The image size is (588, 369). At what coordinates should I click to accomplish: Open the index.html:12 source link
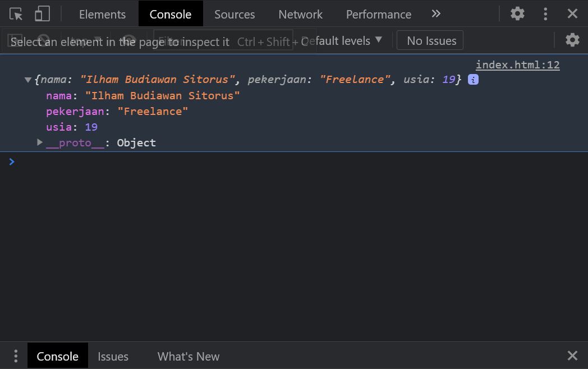[517, 64]
